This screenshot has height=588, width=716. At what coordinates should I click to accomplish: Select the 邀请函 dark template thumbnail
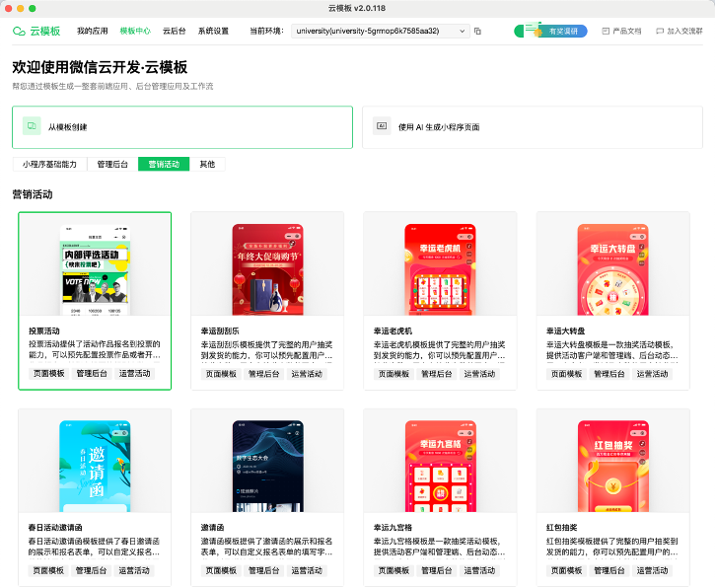[267, 466]
